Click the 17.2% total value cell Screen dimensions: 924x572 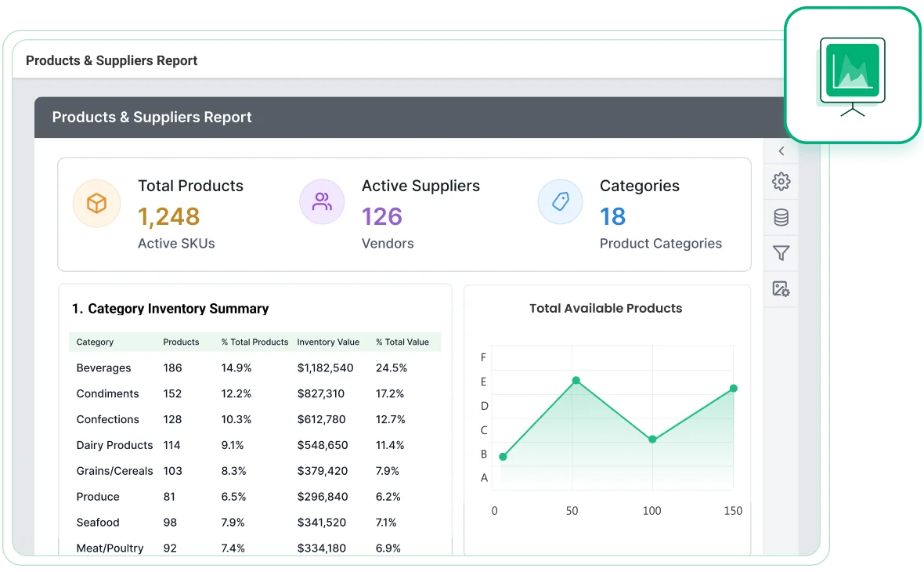coord(389,394)
